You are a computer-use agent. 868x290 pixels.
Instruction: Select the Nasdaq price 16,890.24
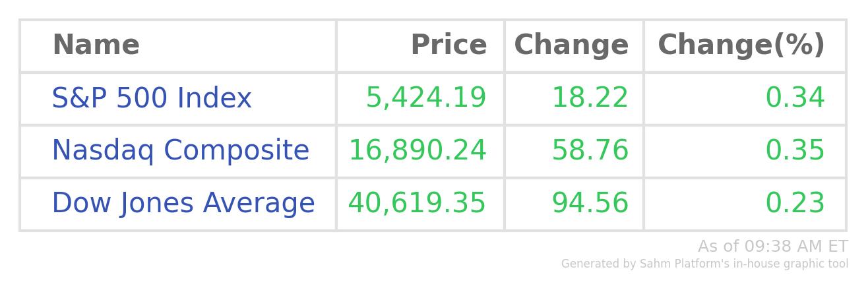pyautogui.click(x=418, y=150)
